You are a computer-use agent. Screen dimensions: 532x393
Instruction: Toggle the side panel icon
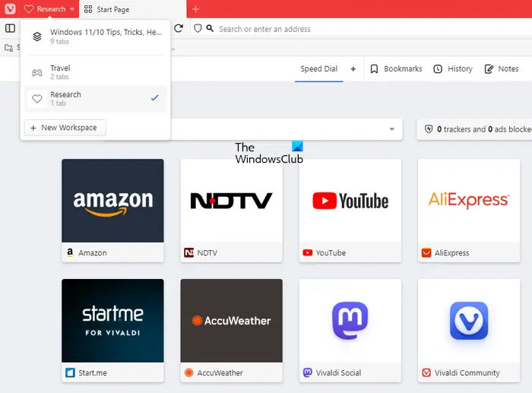coord(10,28)
